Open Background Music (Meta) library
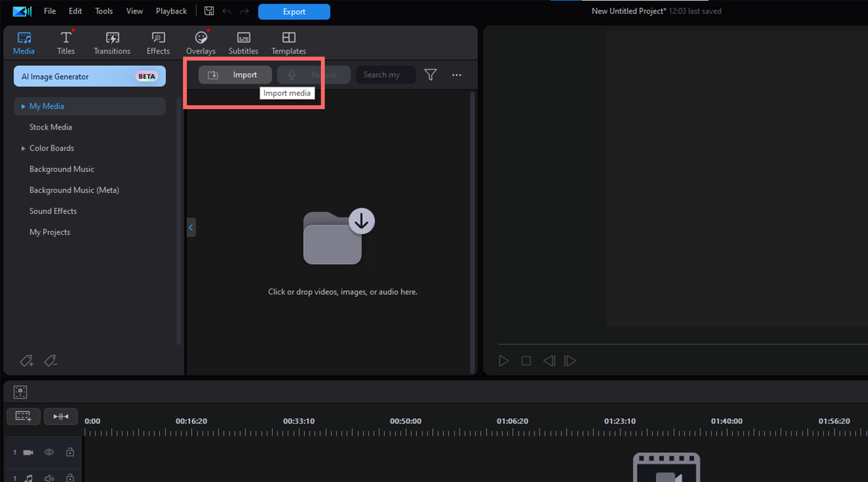This screenshot has height=482, width=868. 74,190
